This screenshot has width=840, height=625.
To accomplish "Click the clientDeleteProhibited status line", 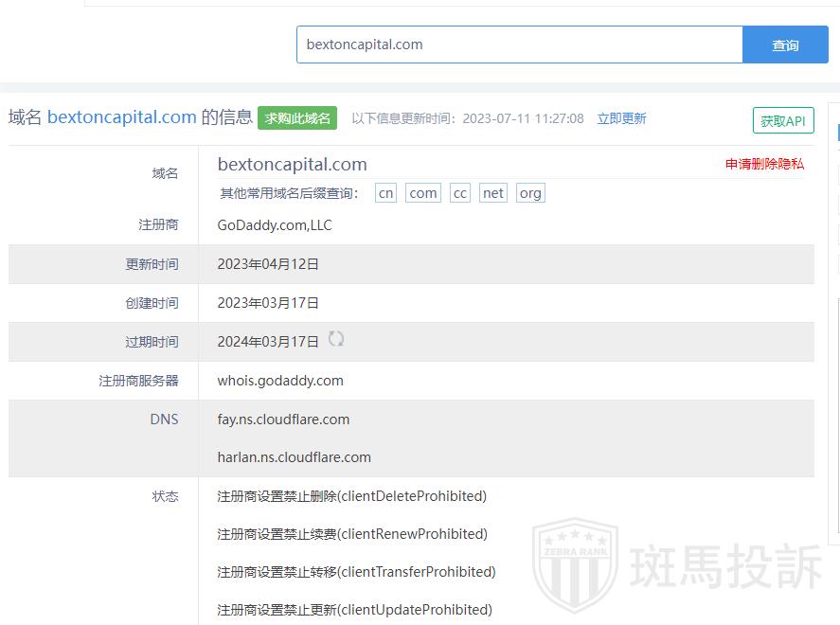I will [x=351, y=496].
